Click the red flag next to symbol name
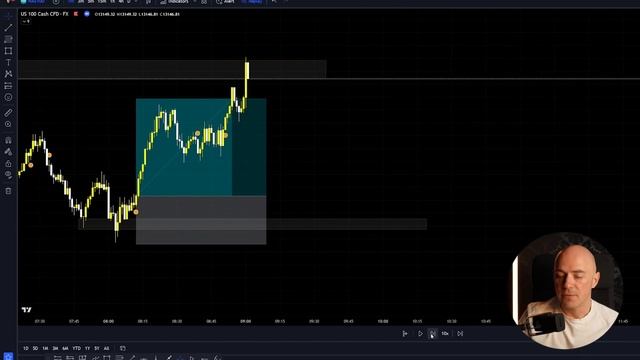The width and height of the screenshot is (640, 360). pyautogui.click(x=76, y=14)
